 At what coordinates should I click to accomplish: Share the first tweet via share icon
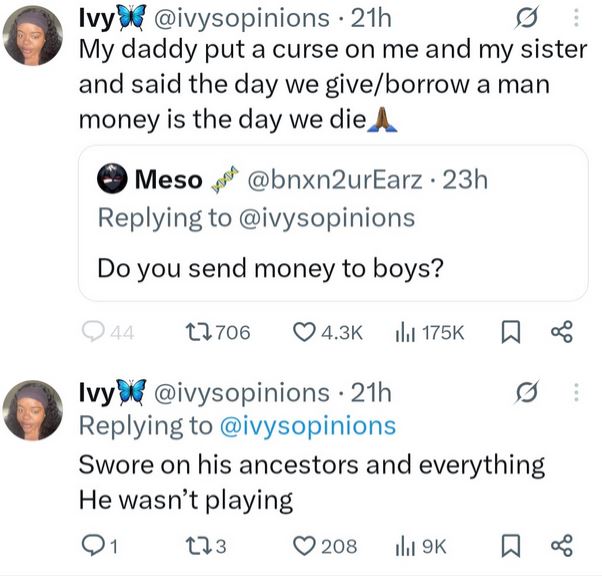point(560,333)
